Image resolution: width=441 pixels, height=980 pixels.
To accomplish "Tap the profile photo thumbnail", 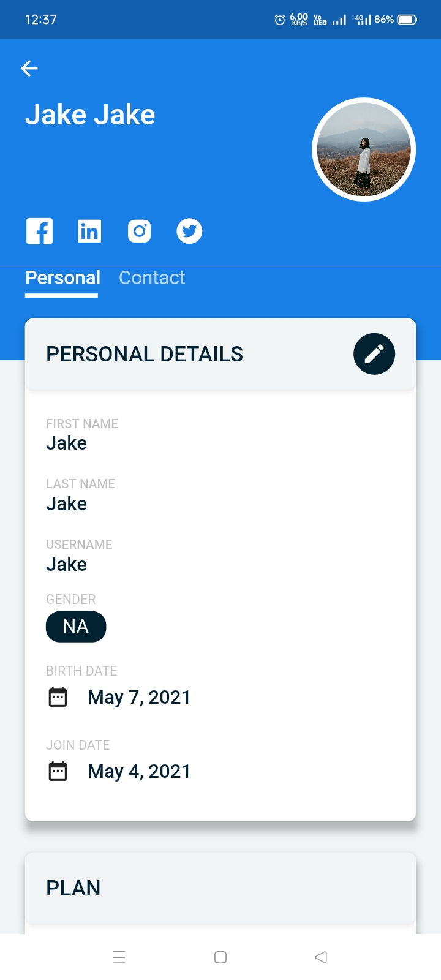I will 364,149.
